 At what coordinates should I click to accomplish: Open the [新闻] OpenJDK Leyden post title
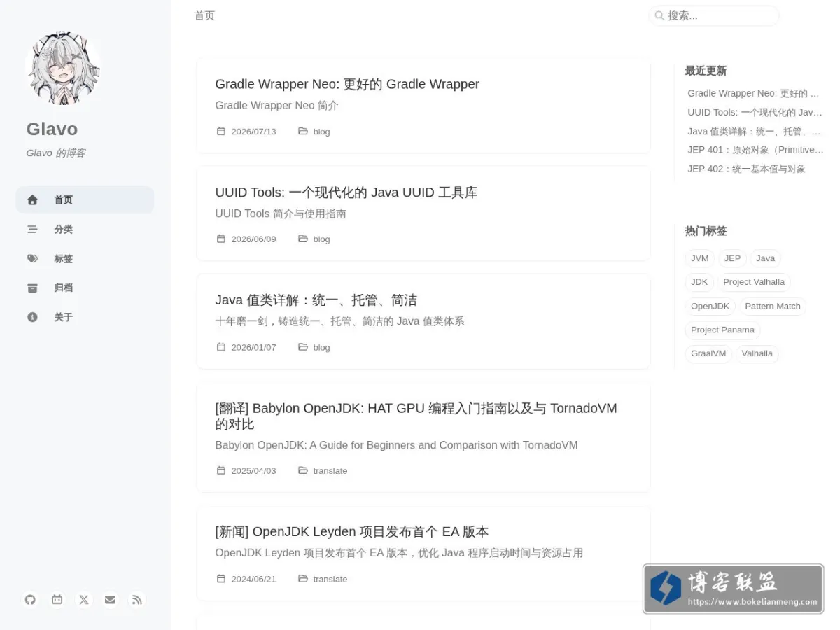pyautogui.click(x=352, y=532)
